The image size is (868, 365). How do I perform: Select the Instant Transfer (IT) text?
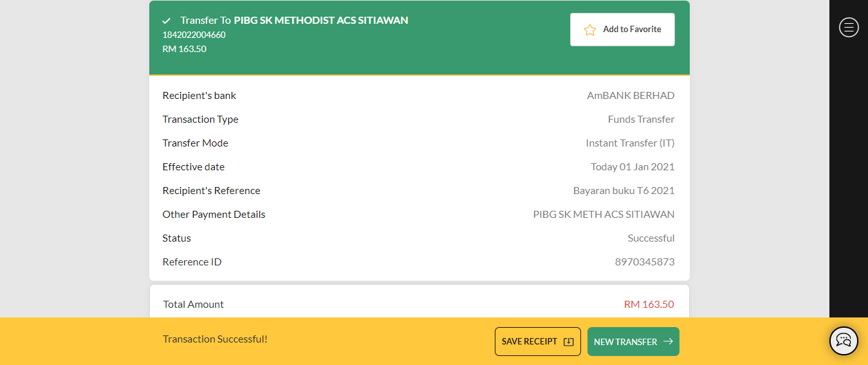[x=629, y=143]
